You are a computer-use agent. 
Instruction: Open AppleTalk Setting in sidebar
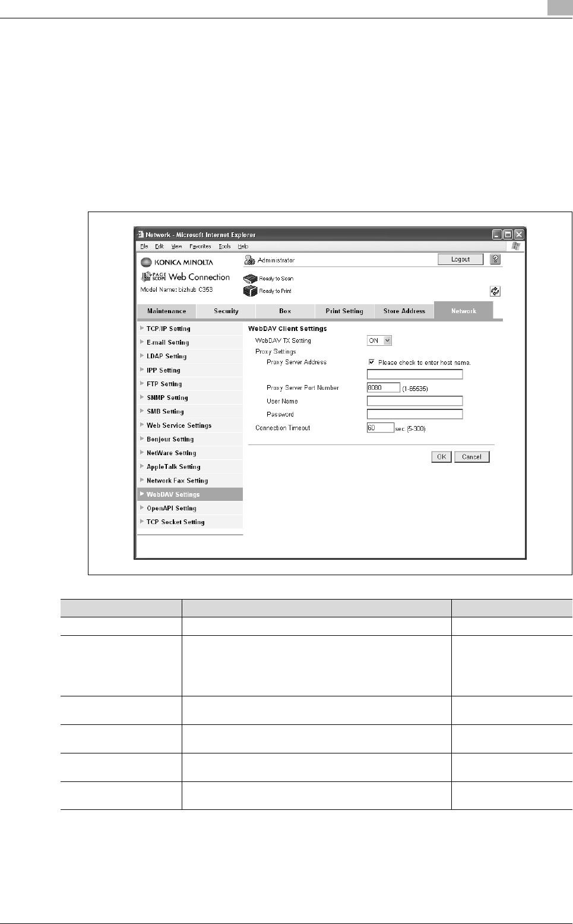click(x=190, y=466)
